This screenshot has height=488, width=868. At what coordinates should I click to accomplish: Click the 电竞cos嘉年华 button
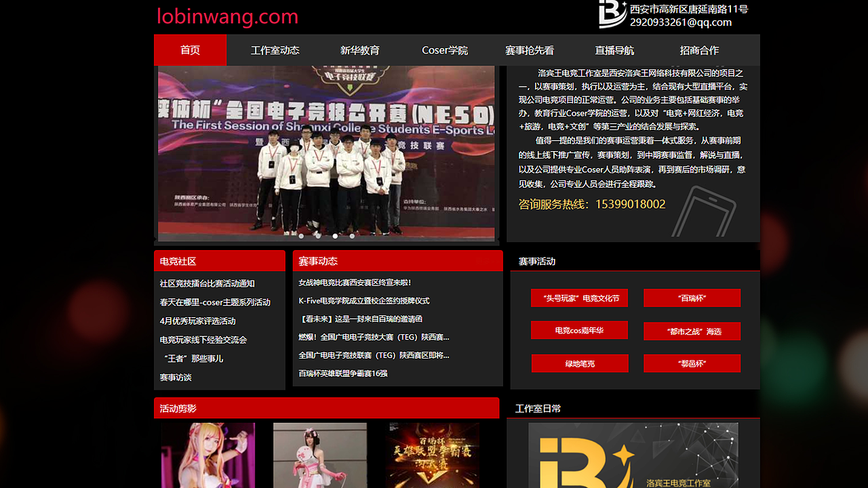pos(579,331)
